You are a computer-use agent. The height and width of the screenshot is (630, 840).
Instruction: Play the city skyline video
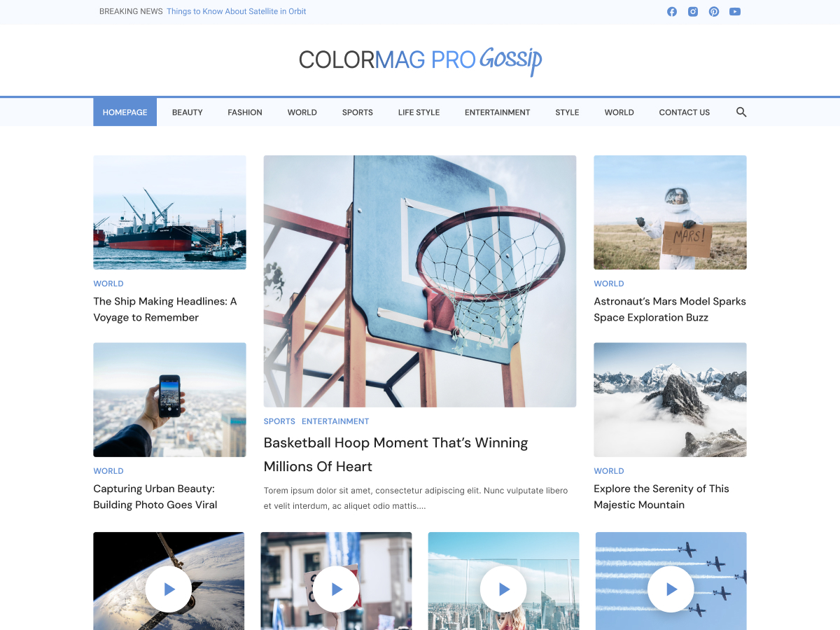[504, 589]
